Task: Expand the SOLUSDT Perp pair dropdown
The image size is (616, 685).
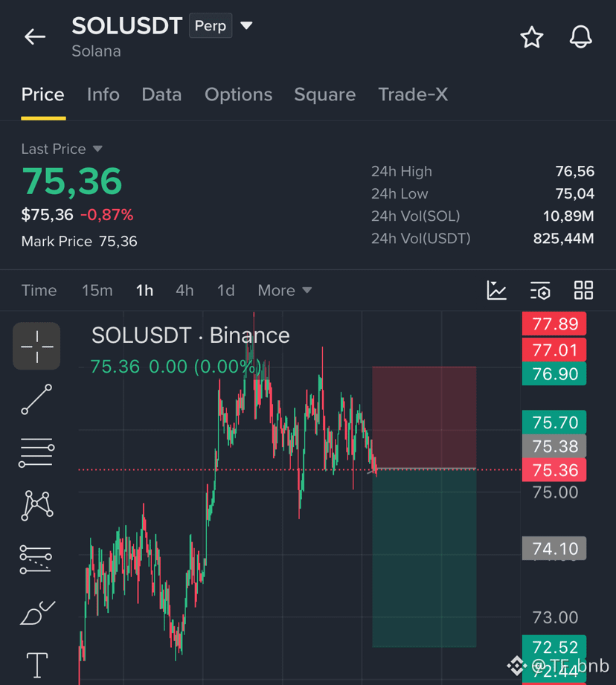Action: click(246, 26)
